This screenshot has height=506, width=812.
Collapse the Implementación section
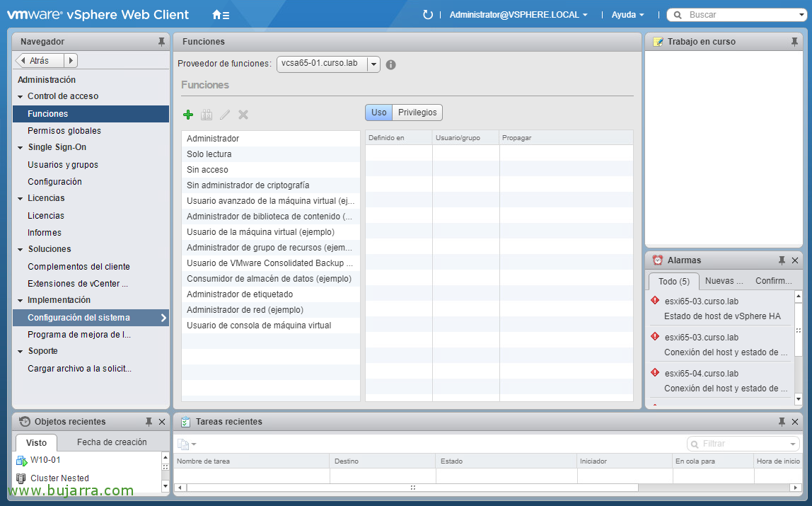[21, 300]
